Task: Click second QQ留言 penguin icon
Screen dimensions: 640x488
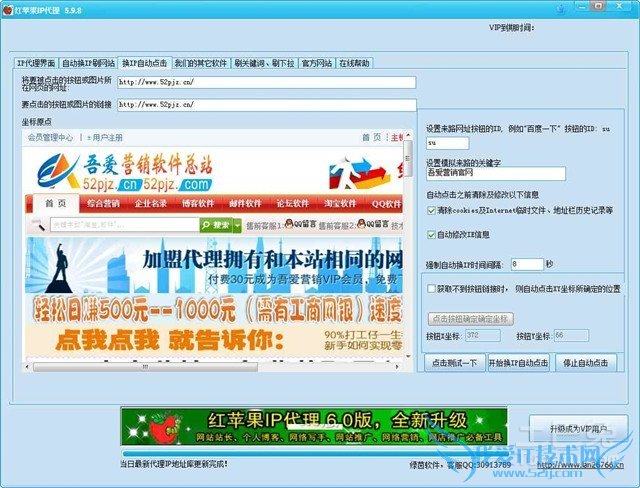Action: pyautogui.click(x=361, y=223)
